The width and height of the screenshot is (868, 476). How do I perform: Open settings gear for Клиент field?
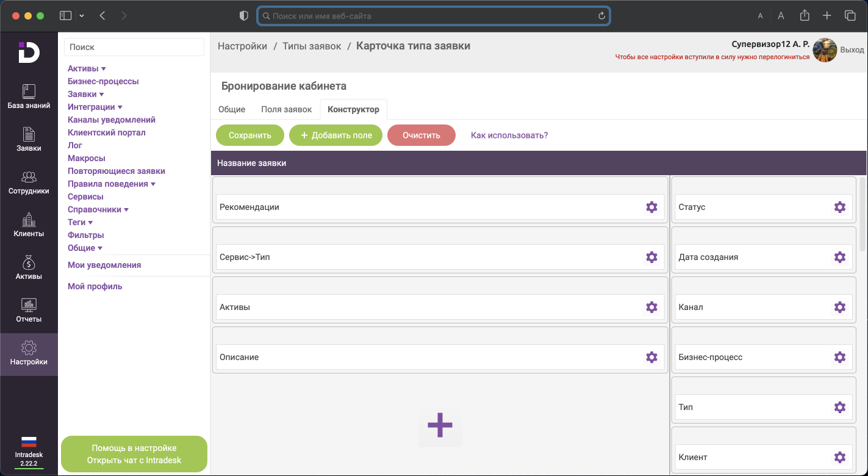[840, 457]
